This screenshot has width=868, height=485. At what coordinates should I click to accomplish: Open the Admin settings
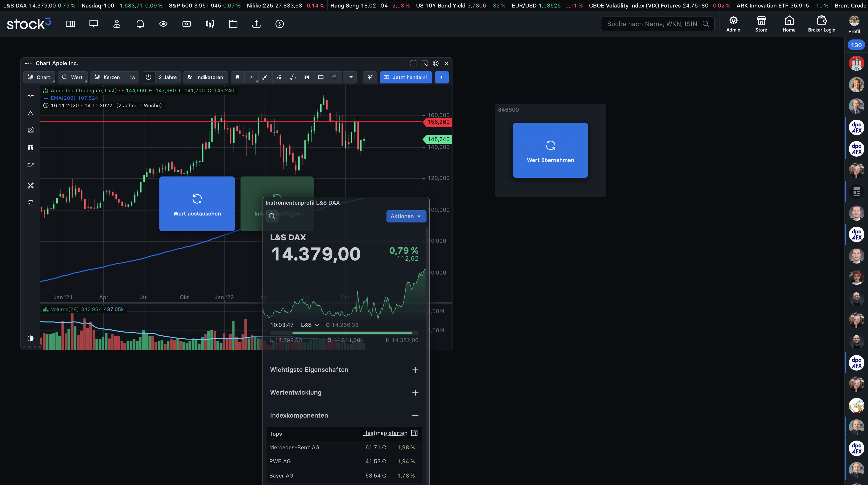tap(733, 24)
